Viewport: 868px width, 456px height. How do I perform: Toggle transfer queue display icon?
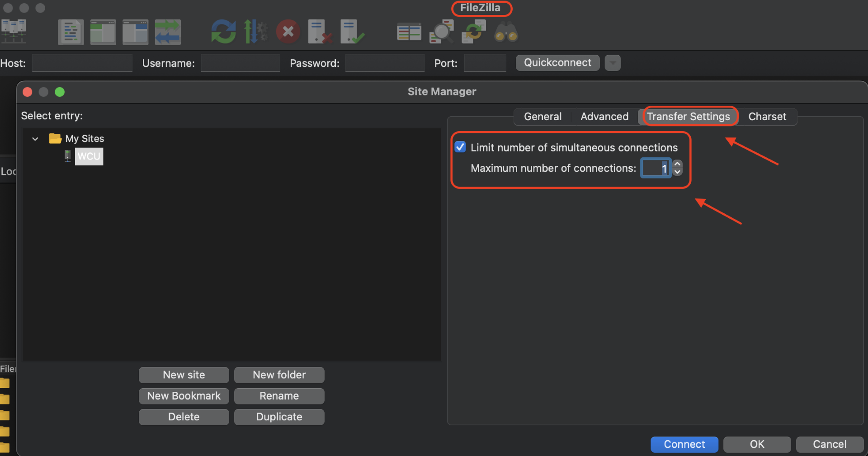(x=168, y=32)
